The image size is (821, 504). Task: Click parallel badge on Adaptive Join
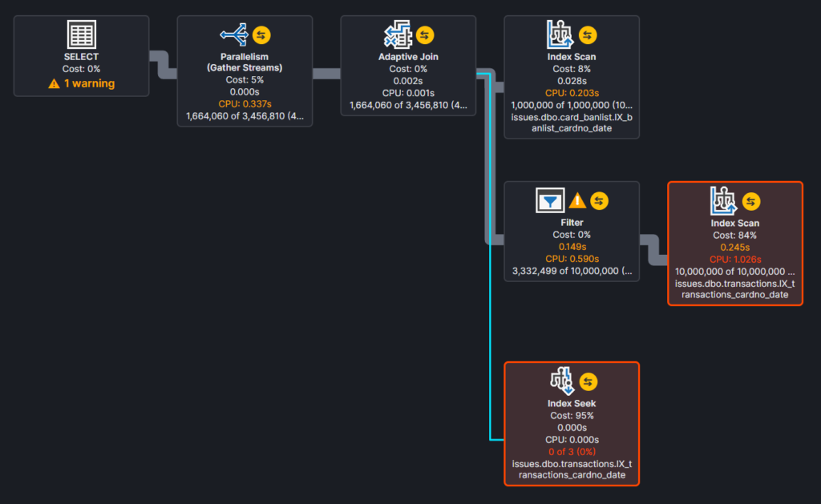click(425, 35)
